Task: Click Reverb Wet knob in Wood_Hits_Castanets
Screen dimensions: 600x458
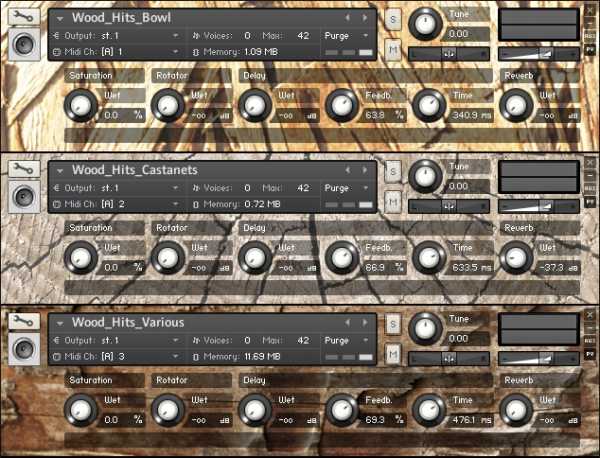Action: point(516,258)
